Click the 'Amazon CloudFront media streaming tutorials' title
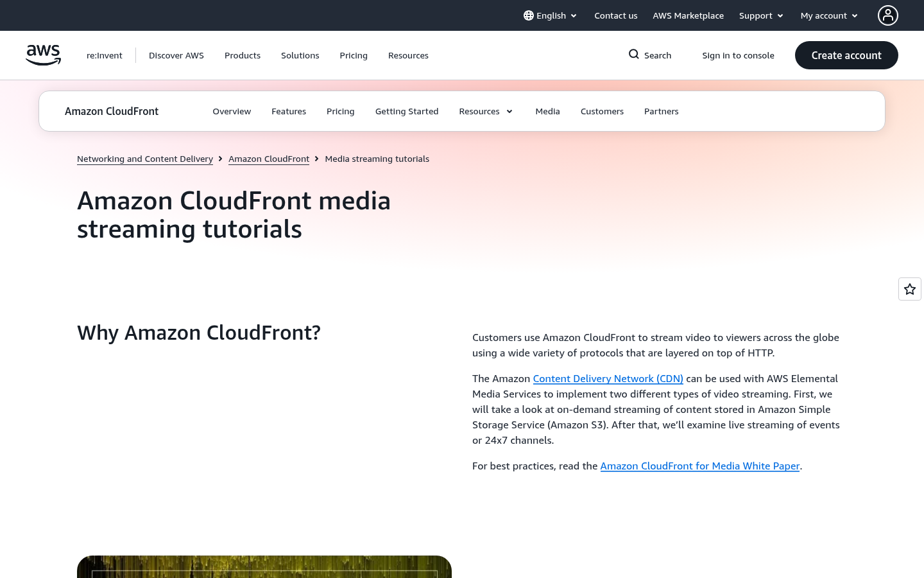 pos(234,215)
